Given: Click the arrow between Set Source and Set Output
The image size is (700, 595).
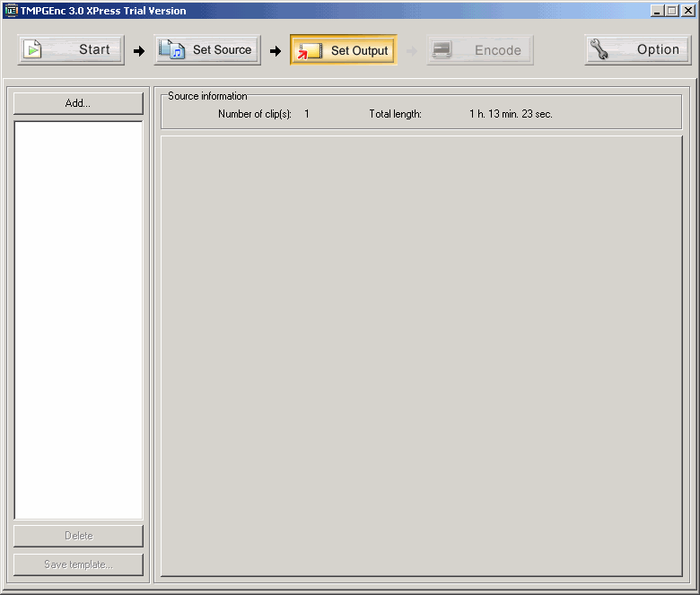Looking at the screenshot, I should pos(276,51).
